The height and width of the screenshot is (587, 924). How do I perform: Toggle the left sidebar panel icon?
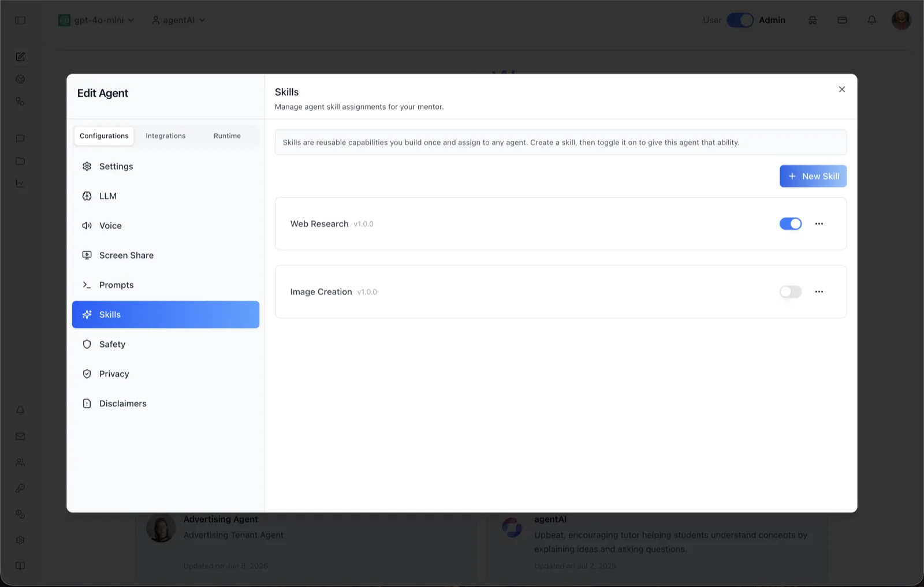click(20, 20)
